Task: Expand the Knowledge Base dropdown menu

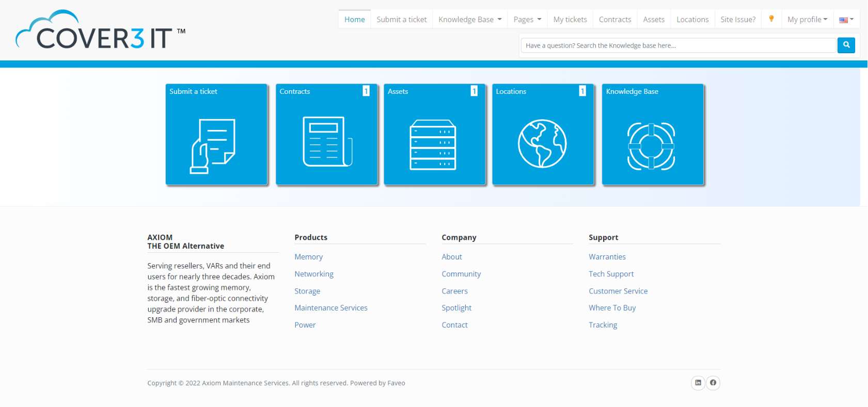Action: pos(469,20)
